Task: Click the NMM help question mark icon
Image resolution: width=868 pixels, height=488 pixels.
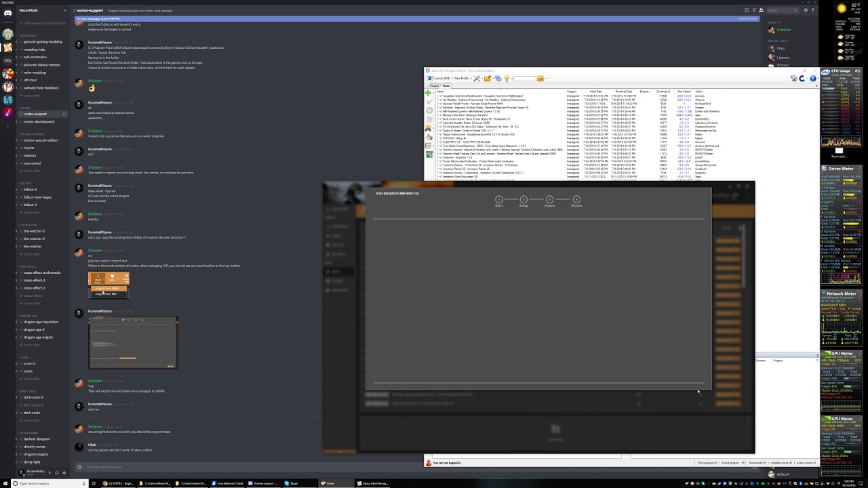Action: pyautogui.click(x=812, y=79)
